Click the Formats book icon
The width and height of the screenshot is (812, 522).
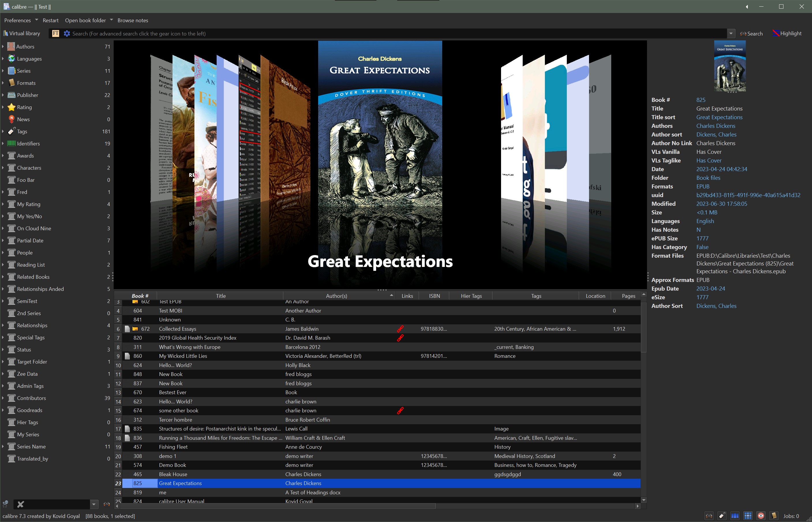point(11,83)
